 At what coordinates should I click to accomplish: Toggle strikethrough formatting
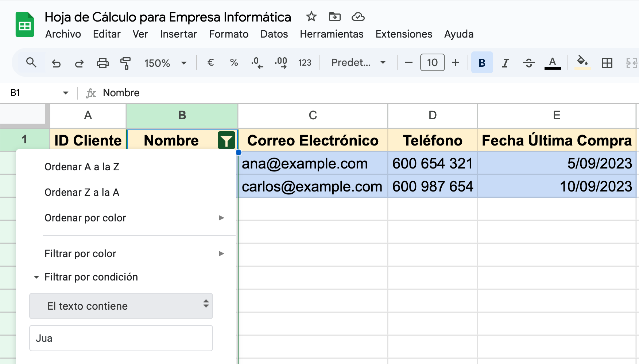point(528,63)
